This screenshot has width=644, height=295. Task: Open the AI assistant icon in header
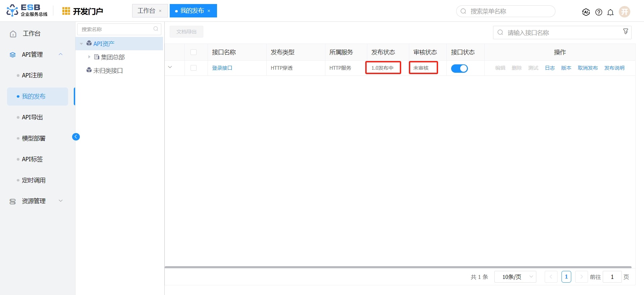[x=586, y=12]
